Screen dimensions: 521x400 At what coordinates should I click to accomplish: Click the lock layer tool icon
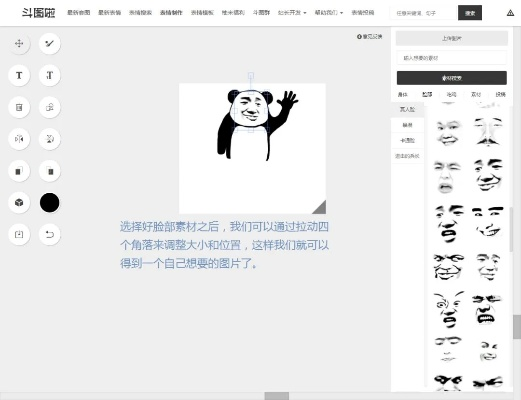pos(49,107)
